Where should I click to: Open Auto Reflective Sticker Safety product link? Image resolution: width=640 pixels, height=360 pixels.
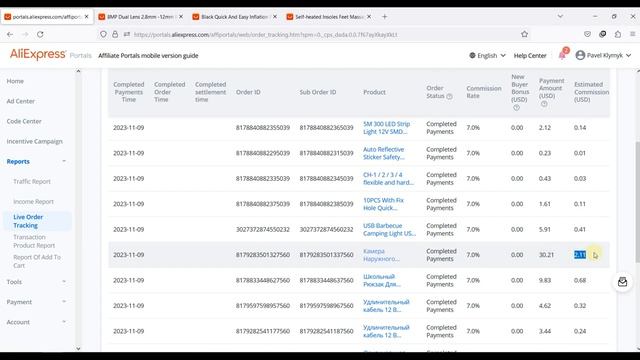(384, 153)
